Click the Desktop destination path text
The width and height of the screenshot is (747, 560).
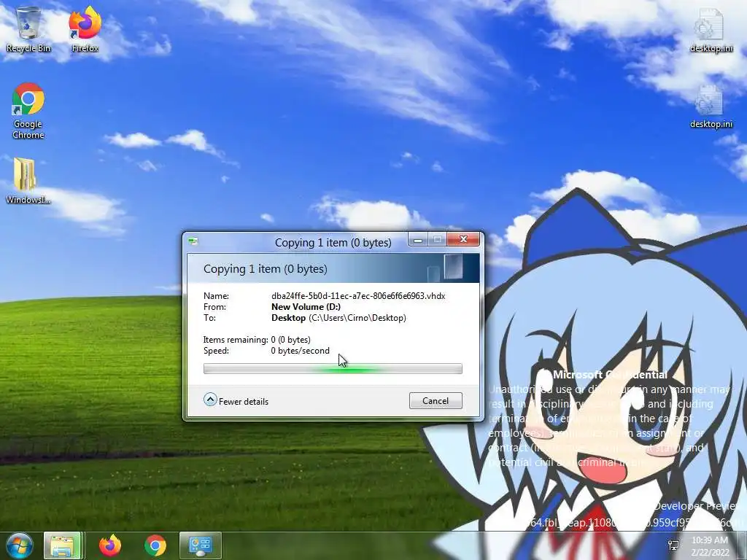(338, 318)
